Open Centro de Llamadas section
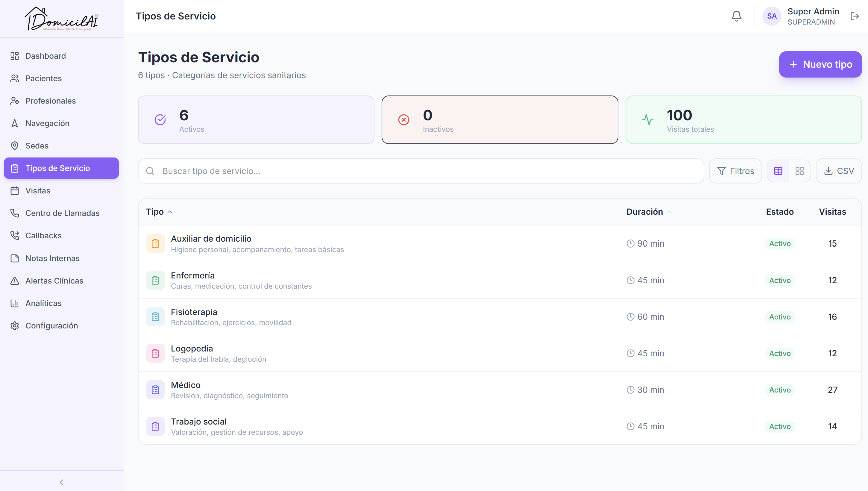This screenshot has height=491, width=868. coord(61,213)
